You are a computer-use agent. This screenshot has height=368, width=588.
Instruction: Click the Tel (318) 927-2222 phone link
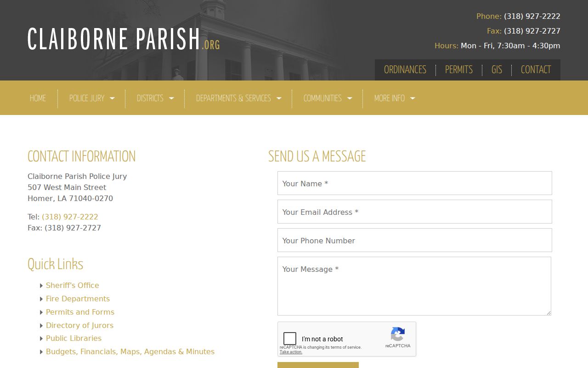point(70,217)
